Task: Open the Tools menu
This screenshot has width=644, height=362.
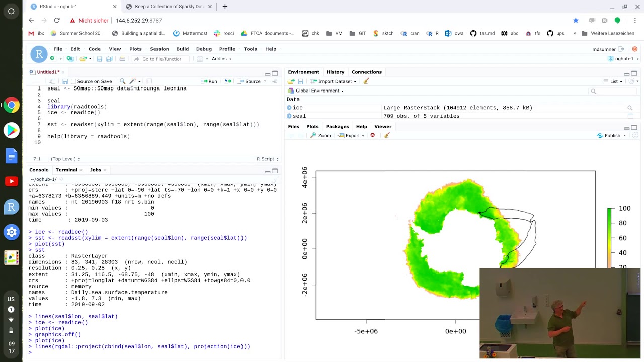Action: [x=250, y=49]
